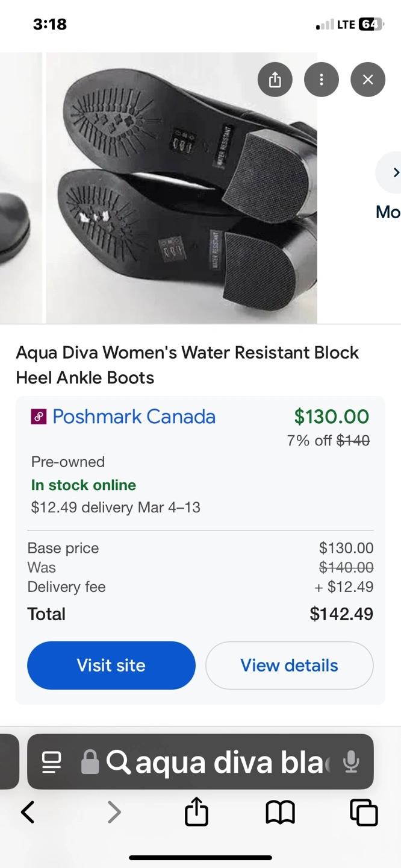The height and width of the screenshot is (868, 401).
Task: Open the Poshmark Canada seller link
Action: coord(134,417)
